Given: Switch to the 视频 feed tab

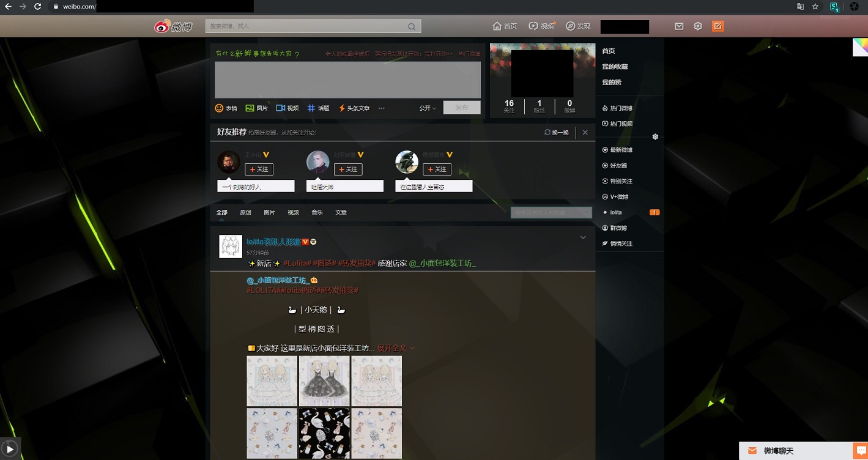Looking at the screenshot, I should coord(293,212).
